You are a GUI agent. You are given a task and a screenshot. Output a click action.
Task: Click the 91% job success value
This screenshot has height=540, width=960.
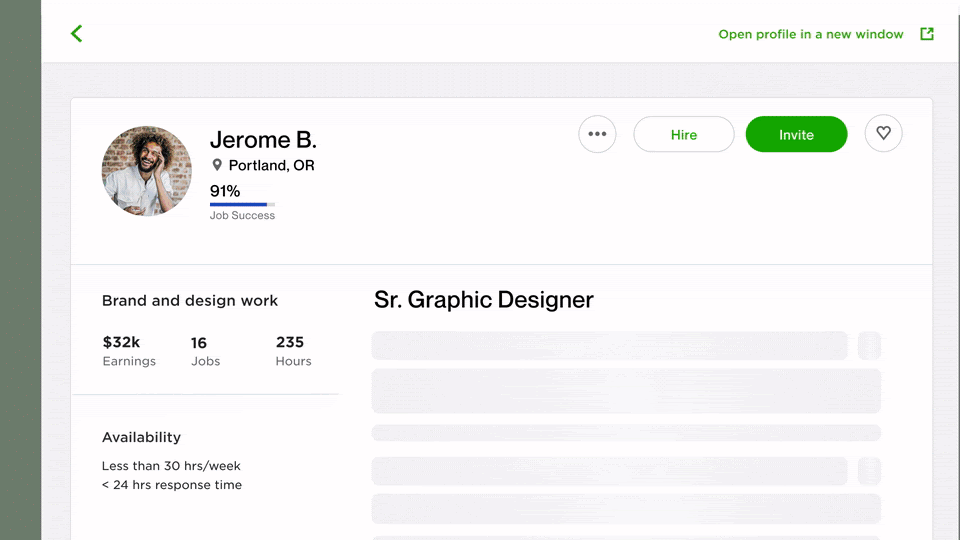pyautogui.click(x=225, y=191)
